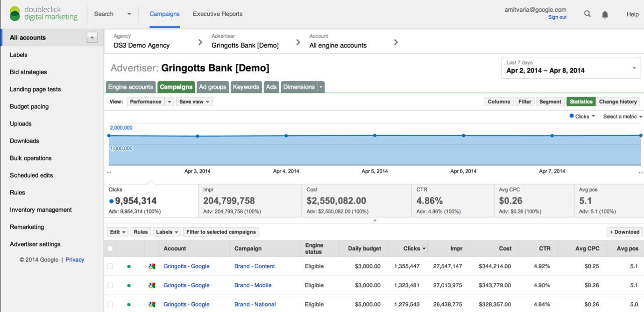Open the Help link
The width and height of the screenshot is (644, 312).
(x=632, y=14)
